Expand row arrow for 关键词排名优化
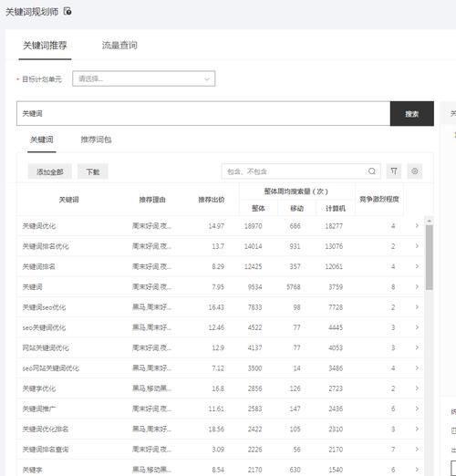This screenshot has height=476, width=456. (417, 246)
